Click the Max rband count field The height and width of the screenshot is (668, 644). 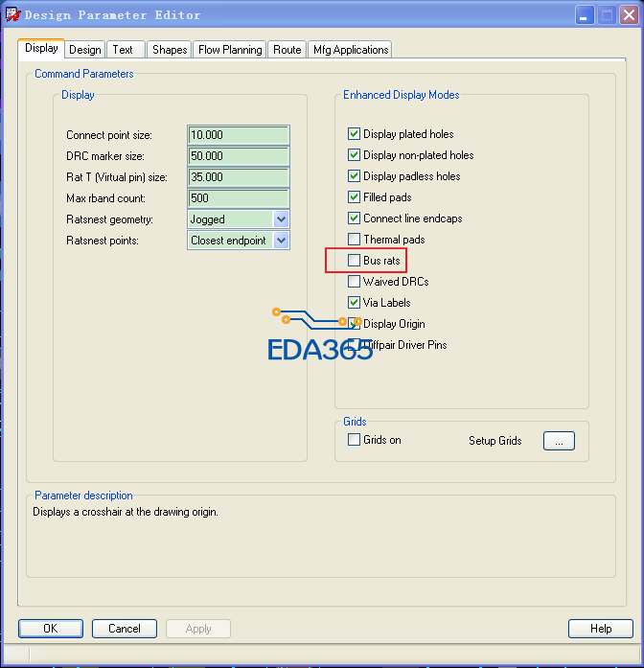[239, 198]
